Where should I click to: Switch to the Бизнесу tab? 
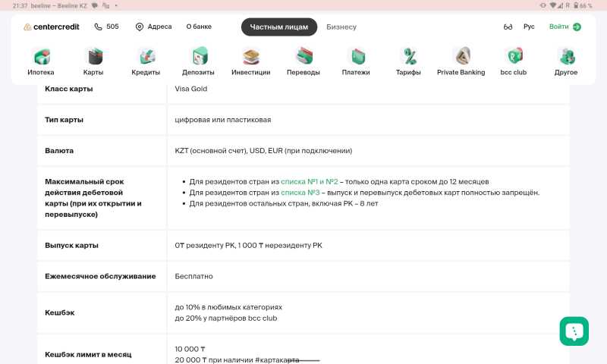click(341, 27)
